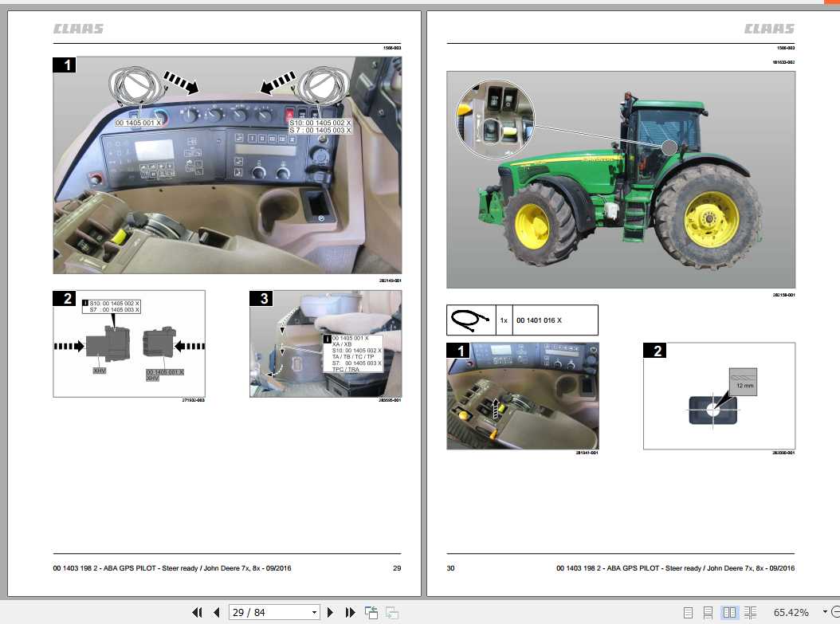Click the John Deere tractor photo

[x=621, y=179]
